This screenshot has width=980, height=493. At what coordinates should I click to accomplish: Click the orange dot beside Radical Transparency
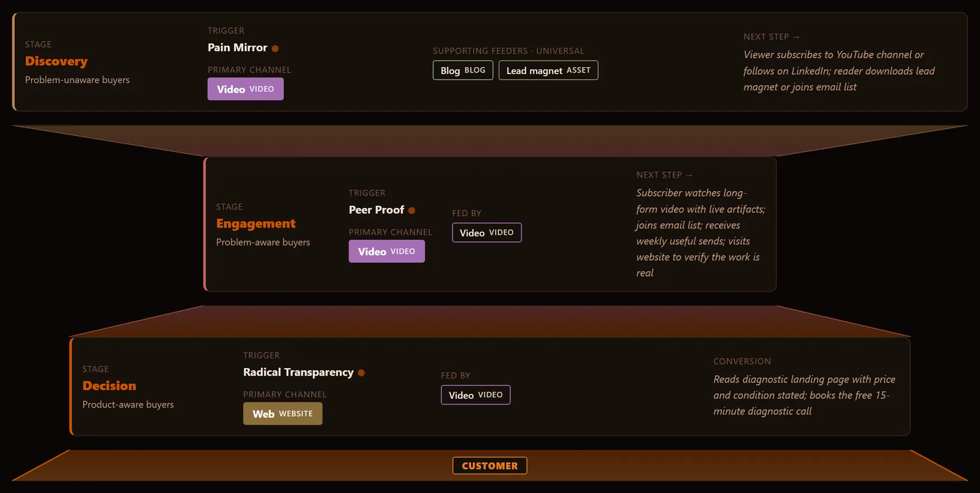361,373
